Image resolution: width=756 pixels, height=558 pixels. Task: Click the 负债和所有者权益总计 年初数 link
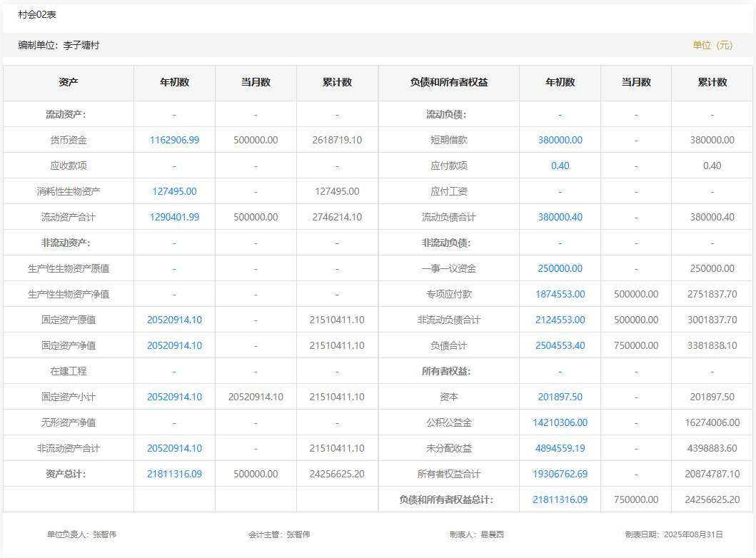point(560,499)
